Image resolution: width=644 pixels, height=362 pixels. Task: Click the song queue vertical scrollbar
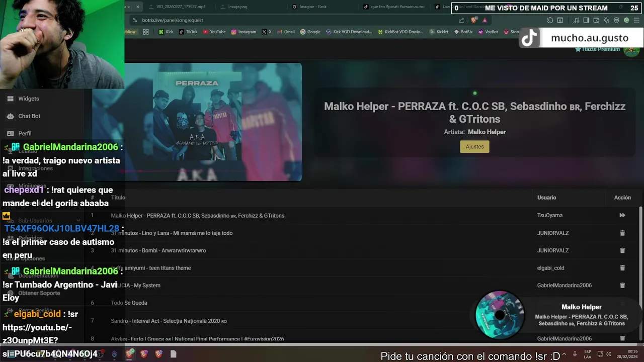click(x=640, y=274)
